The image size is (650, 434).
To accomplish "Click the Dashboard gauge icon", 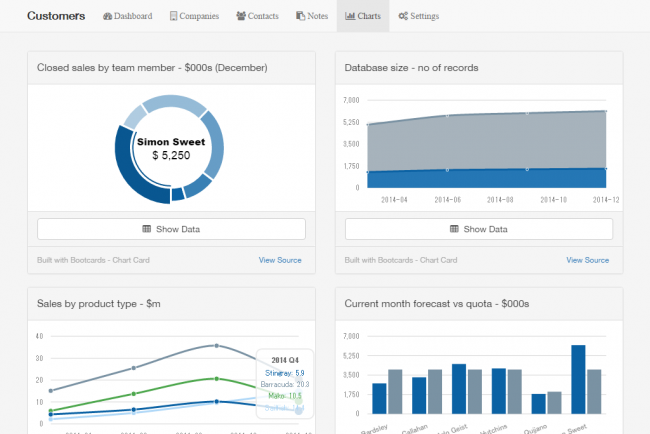I will 107,16.
